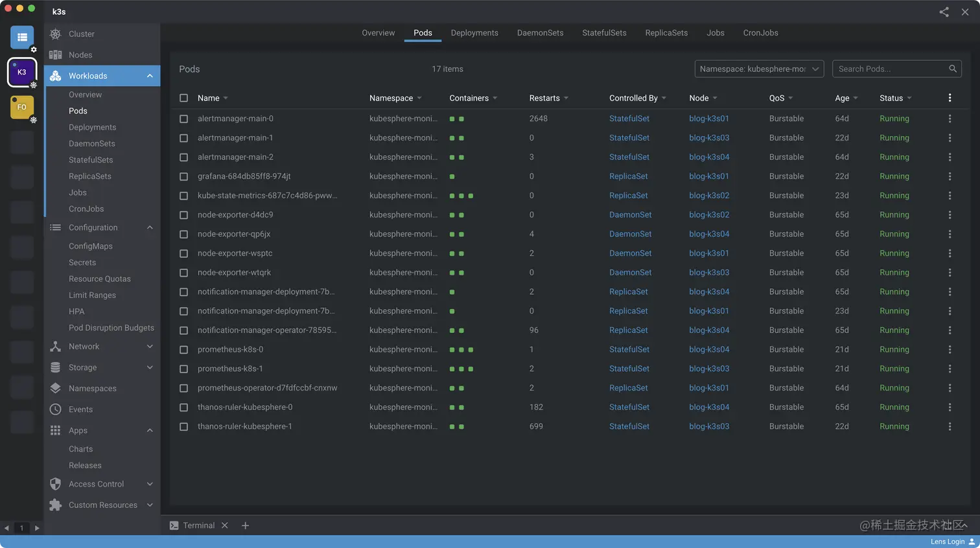This screenshot has height=548, width=980.
Task: Collapse the Apps section chevron
Action: point(150,430)
